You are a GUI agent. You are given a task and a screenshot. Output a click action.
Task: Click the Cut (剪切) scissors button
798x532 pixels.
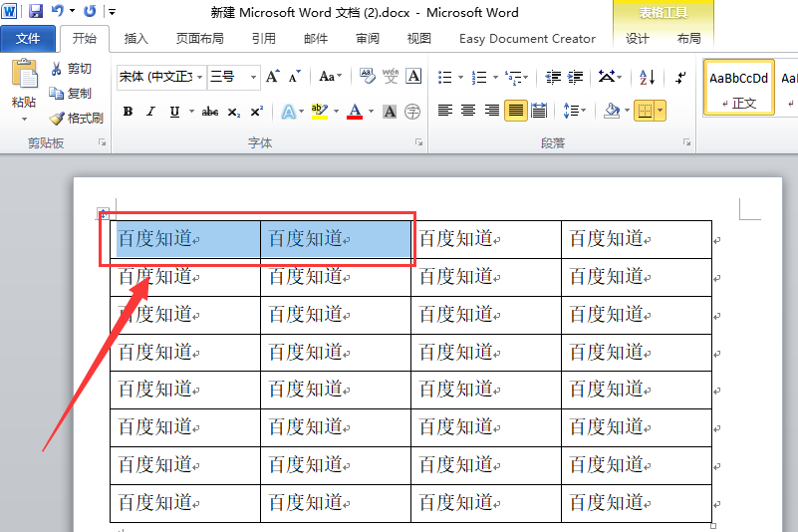coord(71,69)
